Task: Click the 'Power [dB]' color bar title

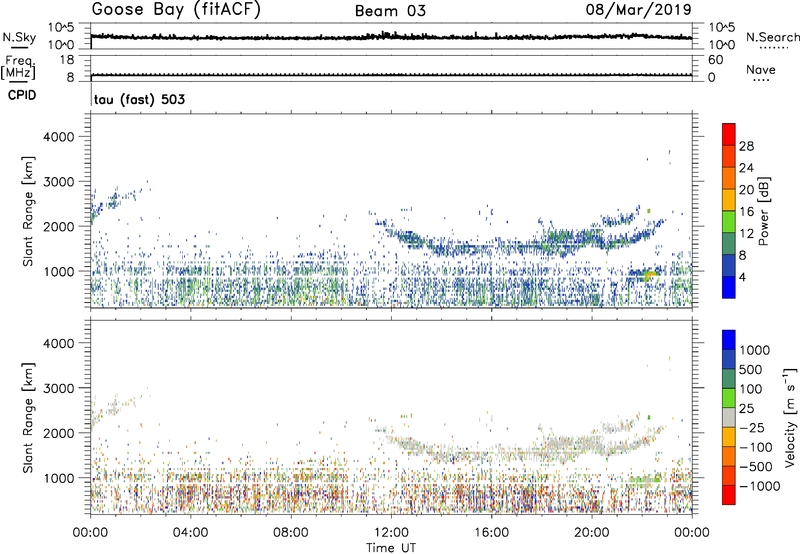Action: (764, 211)
